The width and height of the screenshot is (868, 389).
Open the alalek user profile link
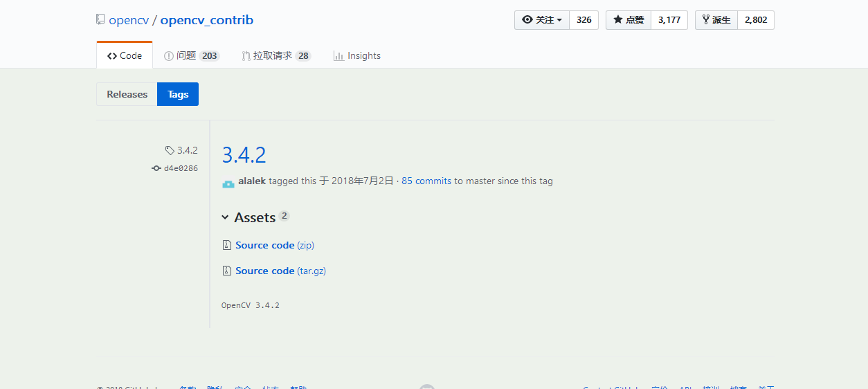pyautogui.click(x=252, y=181)
